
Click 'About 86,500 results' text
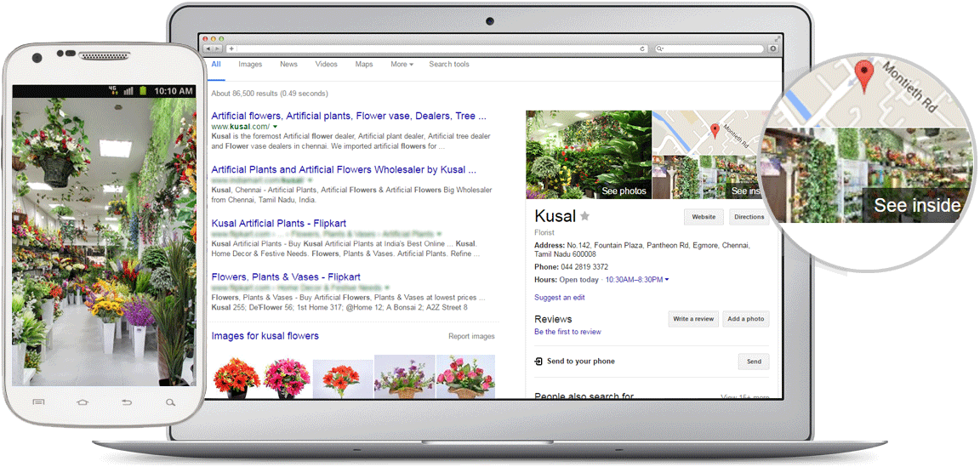click(x=270, y=94)
